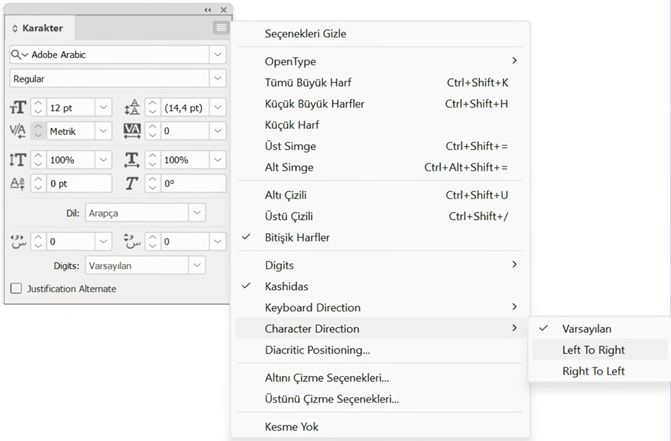Click the skew 0° input field

193,184
